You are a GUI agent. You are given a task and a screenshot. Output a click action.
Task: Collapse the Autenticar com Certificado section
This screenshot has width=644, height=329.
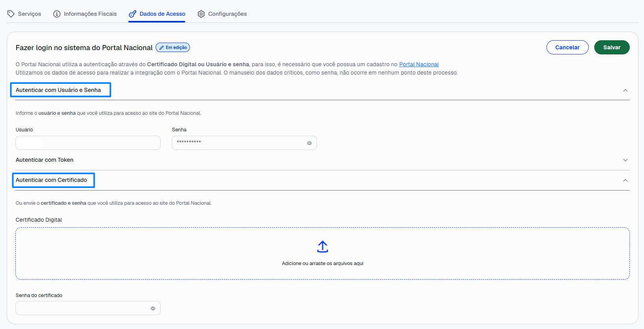[625, 180]
